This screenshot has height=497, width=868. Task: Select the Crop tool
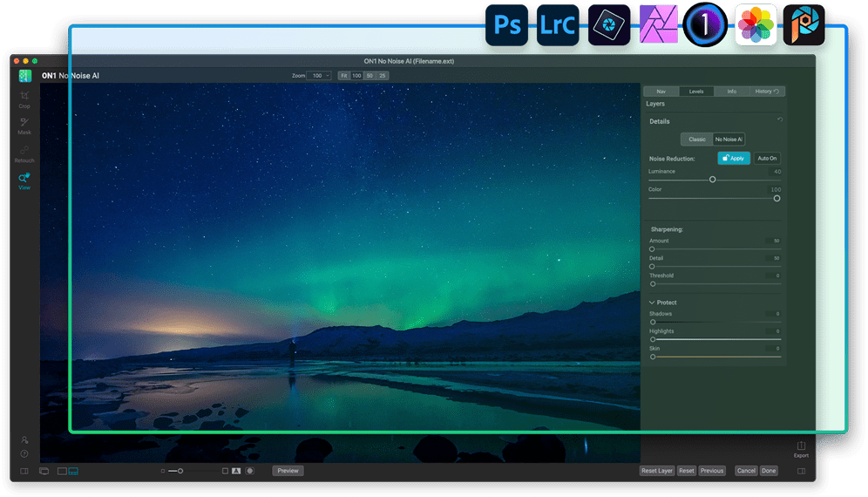pos(24,99)
